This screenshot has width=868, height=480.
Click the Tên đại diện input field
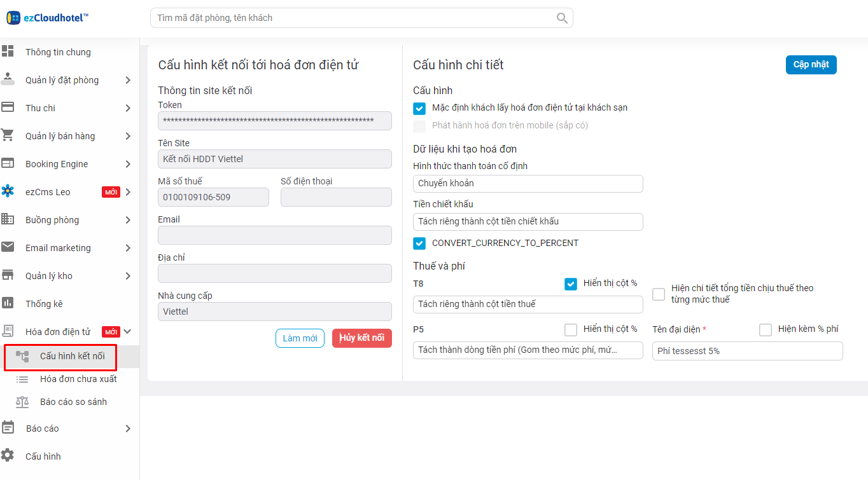coord(747,351)
